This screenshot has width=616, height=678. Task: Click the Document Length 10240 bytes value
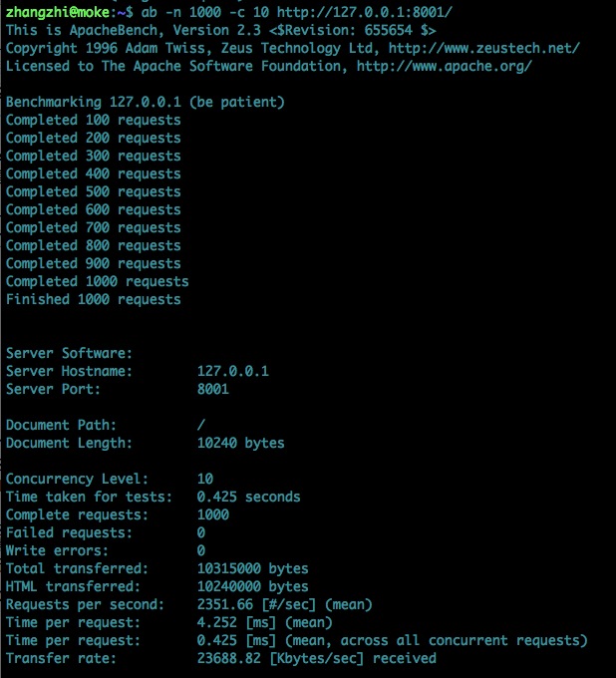[241, 443]
